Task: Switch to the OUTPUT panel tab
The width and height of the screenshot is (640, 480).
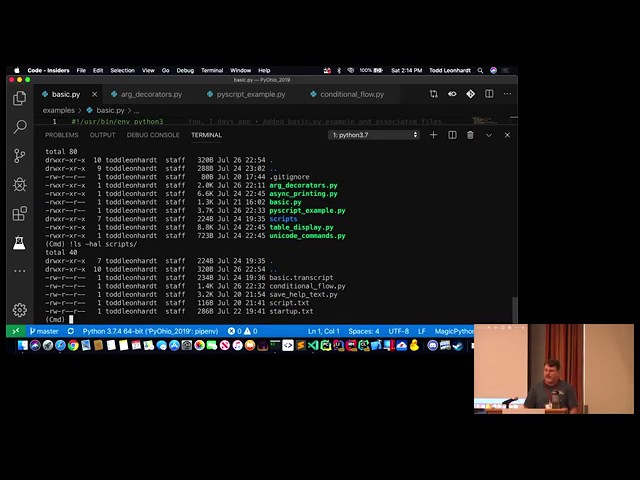Action: point(102,135)
